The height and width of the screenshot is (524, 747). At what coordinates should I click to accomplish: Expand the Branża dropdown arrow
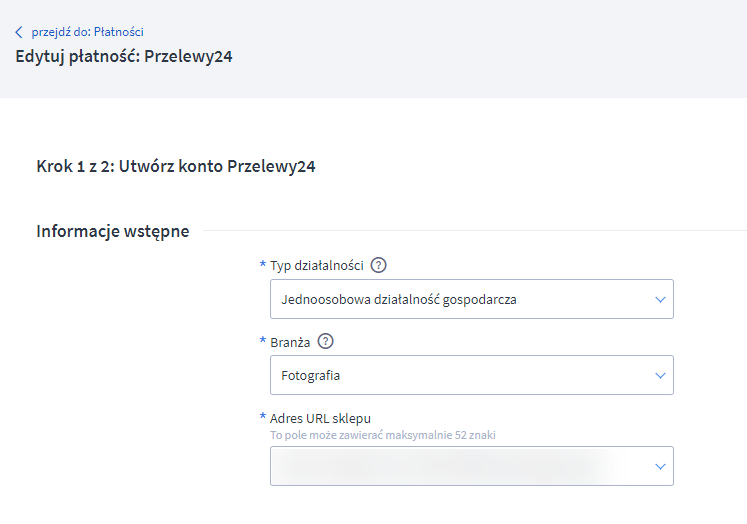pos(659,375)
